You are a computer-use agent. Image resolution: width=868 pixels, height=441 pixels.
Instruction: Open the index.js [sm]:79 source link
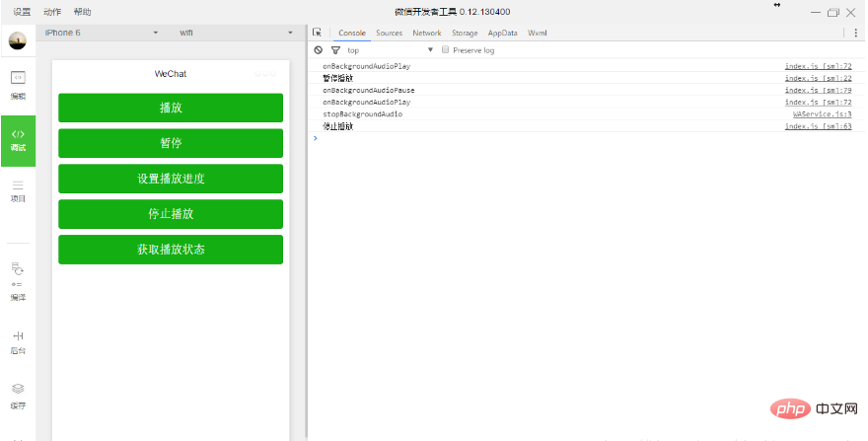(818, 90)
